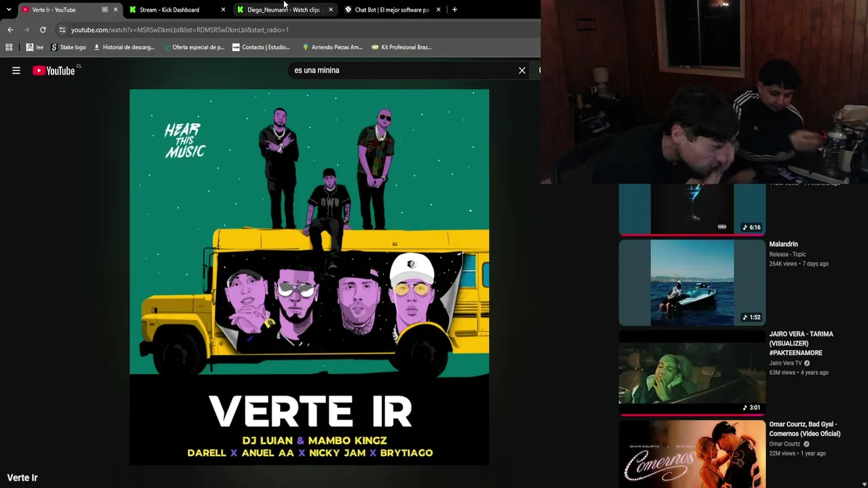Open a new browser tab
The image size is (868, 488).
click(454, 9)
